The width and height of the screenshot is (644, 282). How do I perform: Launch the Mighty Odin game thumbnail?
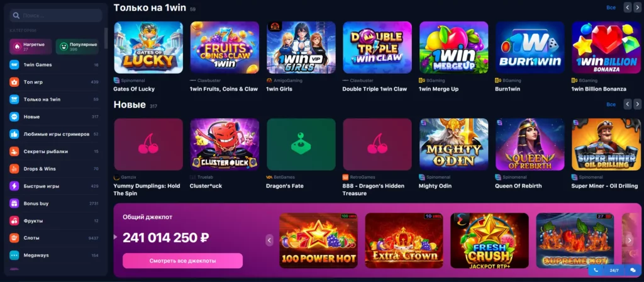(x=454, y=144)
